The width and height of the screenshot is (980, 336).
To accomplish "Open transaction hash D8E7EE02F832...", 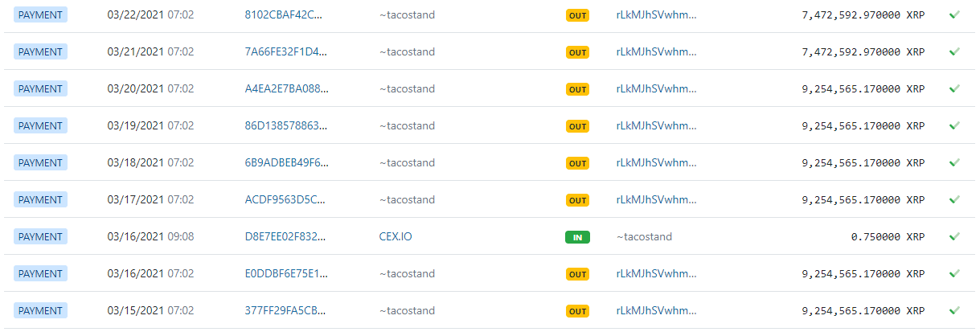I will 286,236.
